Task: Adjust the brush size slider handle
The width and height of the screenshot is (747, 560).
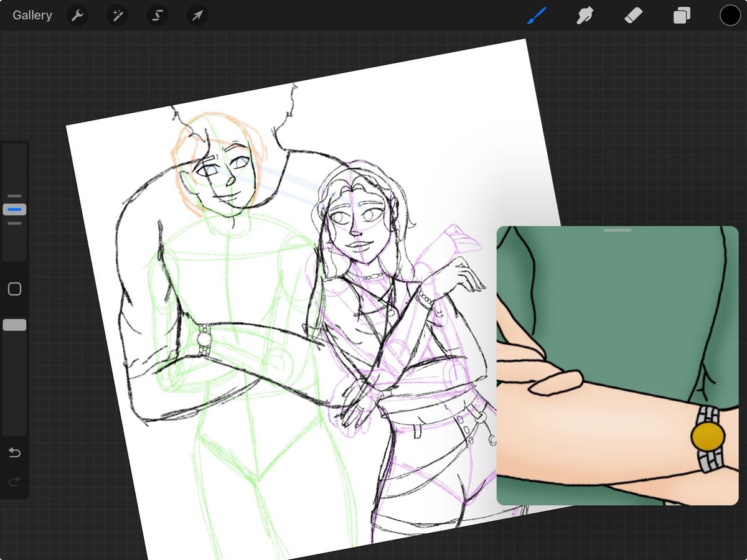Action: [x=14, y=210]
